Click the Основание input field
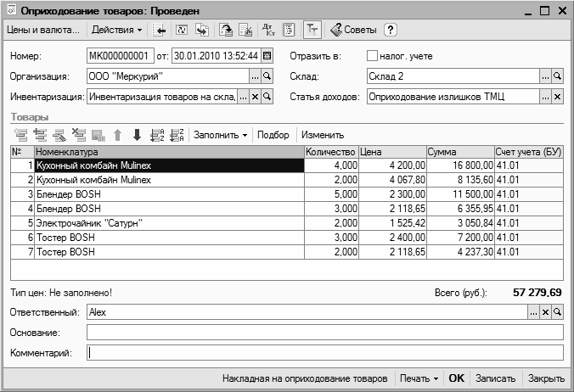 (324, 333)
